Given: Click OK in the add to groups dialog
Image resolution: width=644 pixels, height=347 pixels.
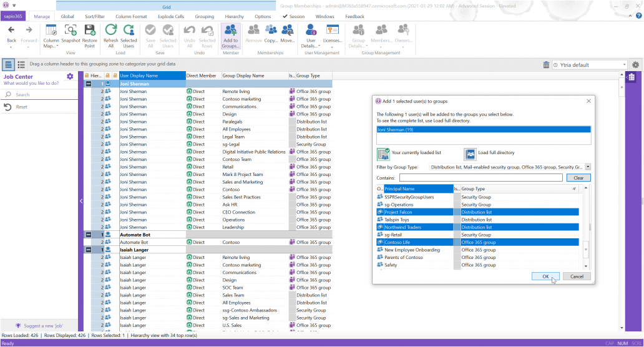Looking at the screenshot, I should pos(545,276).
